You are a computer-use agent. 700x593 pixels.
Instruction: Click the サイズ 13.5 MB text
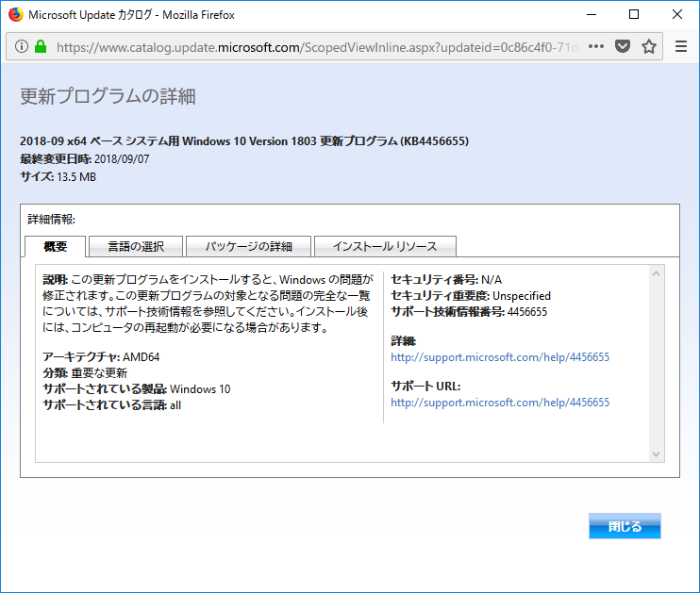[x=58, y=176]
